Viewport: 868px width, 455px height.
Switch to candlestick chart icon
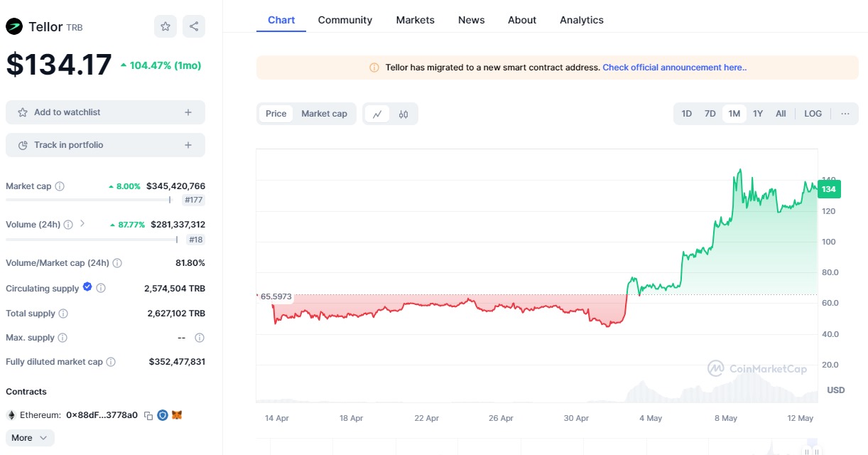[403, 114]
